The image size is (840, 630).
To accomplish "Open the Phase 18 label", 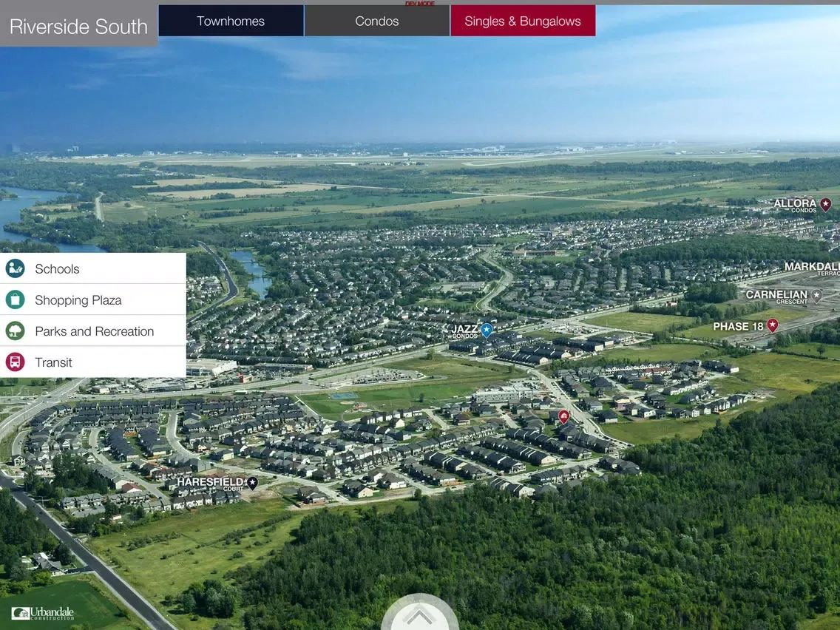I will tap(738, 326).
